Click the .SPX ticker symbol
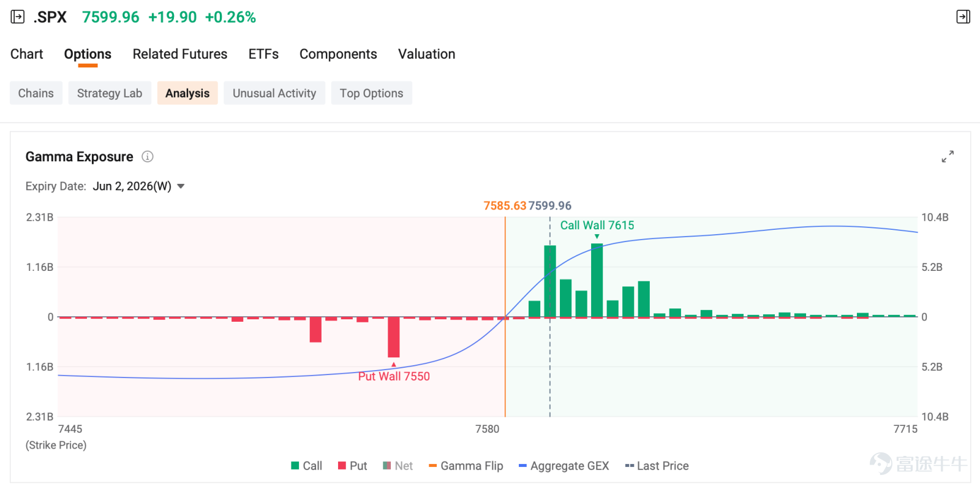980x486 pixels. point(50,17)
